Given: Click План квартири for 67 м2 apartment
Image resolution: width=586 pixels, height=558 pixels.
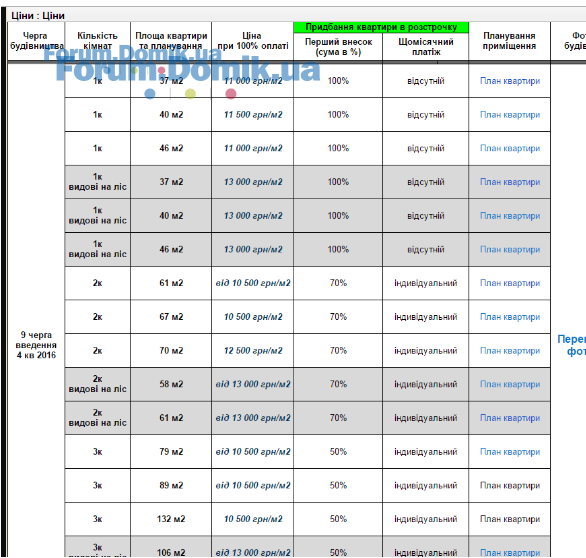Looking at the screenshot, I should (510, 317).
